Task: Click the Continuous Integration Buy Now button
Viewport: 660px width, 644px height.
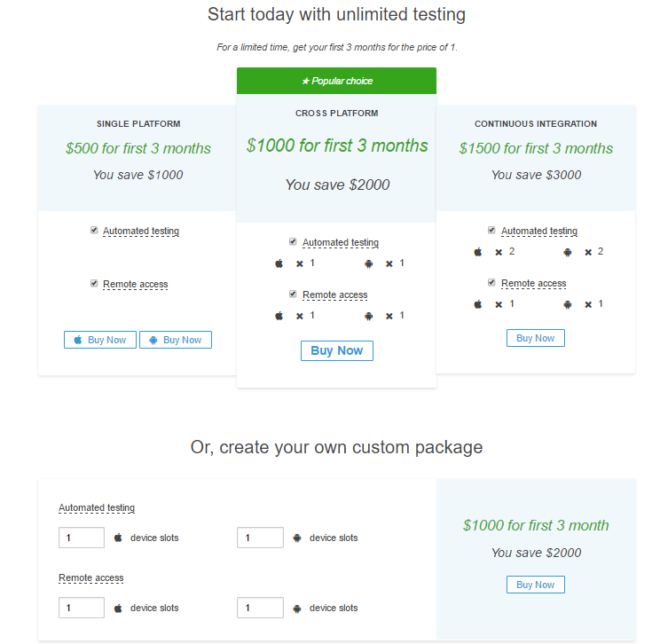Action: pyautogui.click(x=535, y=338)
